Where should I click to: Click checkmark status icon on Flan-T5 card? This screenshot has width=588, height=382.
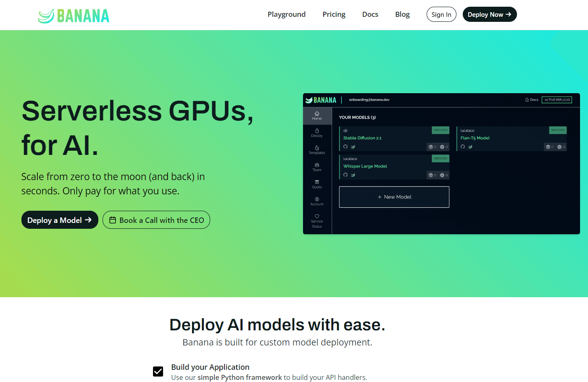click(559, 147)
